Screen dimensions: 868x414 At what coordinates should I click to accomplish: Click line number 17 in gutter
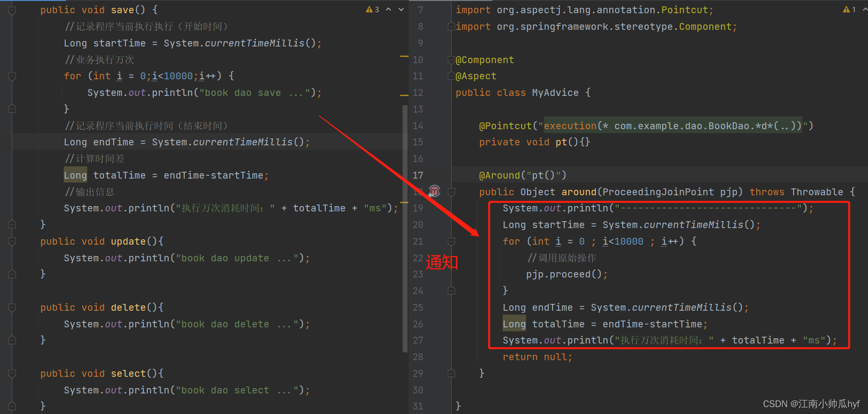(x=418, y=175)
